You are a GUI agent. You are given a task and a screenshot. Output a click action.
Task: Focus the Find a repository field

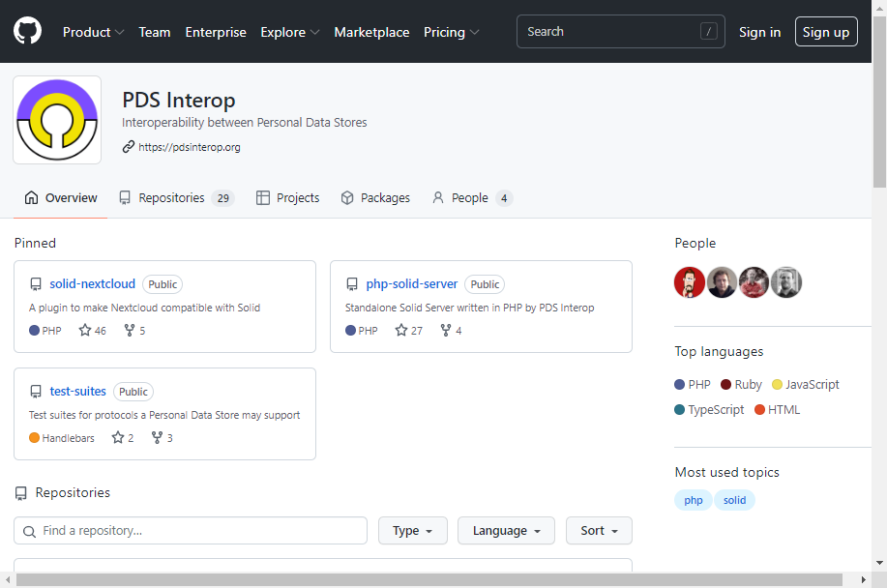click(x=191, y=530)
